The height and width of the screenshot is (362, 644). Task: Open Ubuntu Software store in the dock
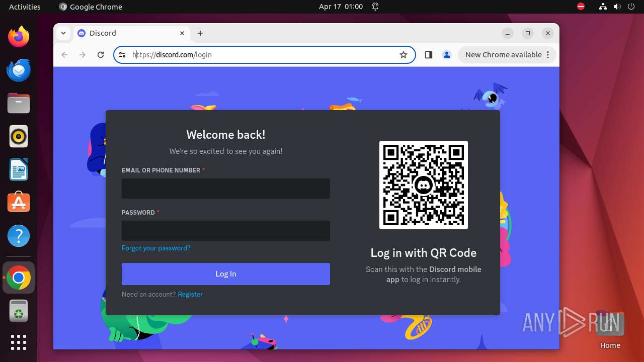[x=19, y=203]
